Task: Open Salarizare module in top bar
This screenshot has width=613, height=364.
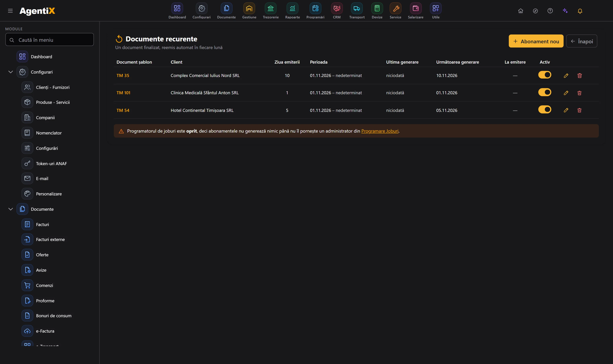Action: point(415,11)
